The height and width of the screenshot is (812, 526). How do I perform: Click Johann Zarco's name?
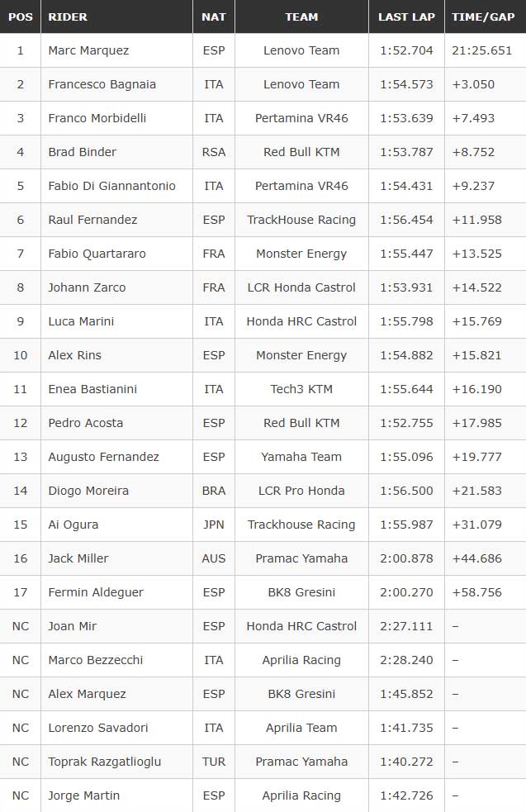tap(87, 287)
